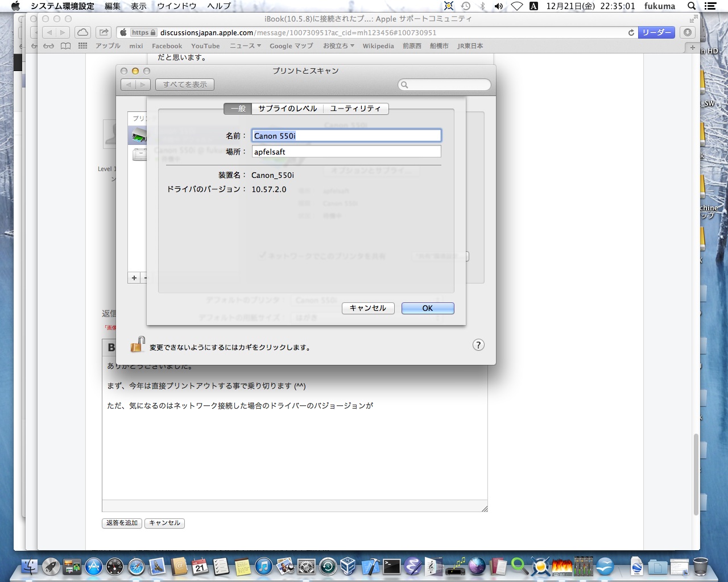Click Bluetooth icon in menu bar
This screenshot has height=582, width=728.
(482, 6)
